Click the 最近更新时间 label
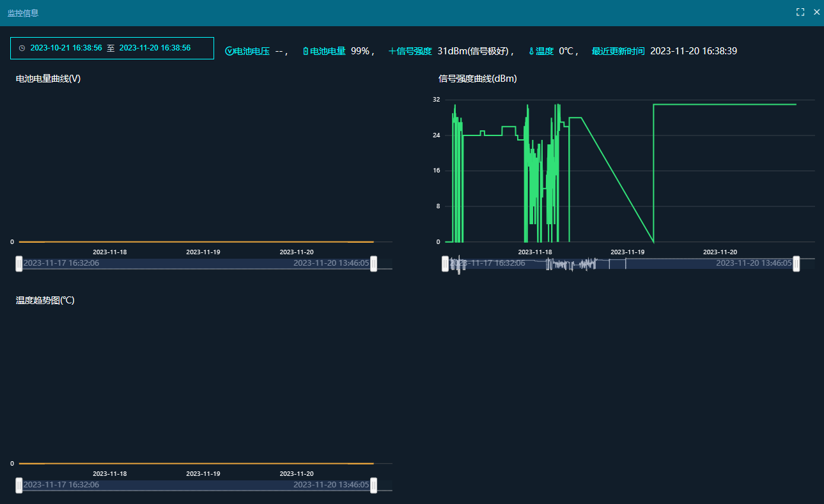Image resolution: width=824 pixels, height=504 pixels. 618,51
